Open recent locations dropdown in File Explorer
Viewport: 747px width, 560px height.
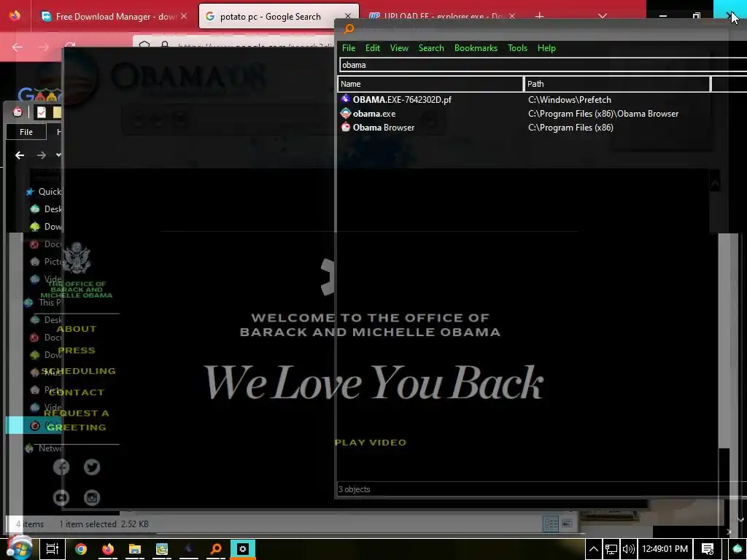[x=58, y=155]
